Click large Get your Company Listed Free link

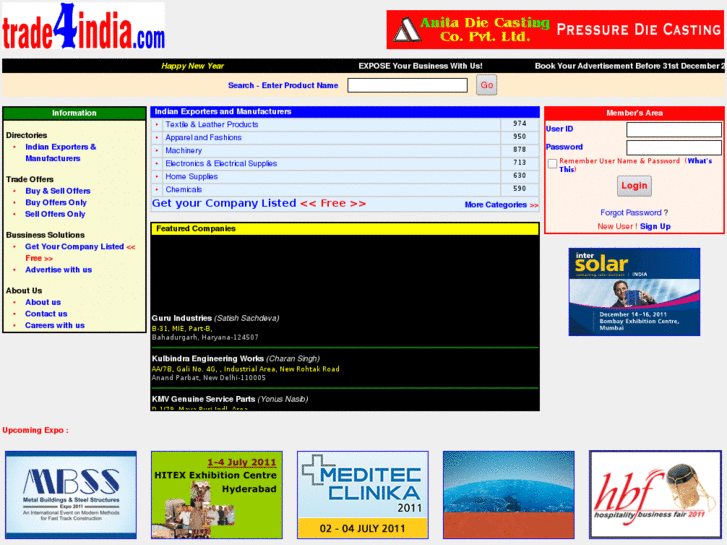coord(259,203)
